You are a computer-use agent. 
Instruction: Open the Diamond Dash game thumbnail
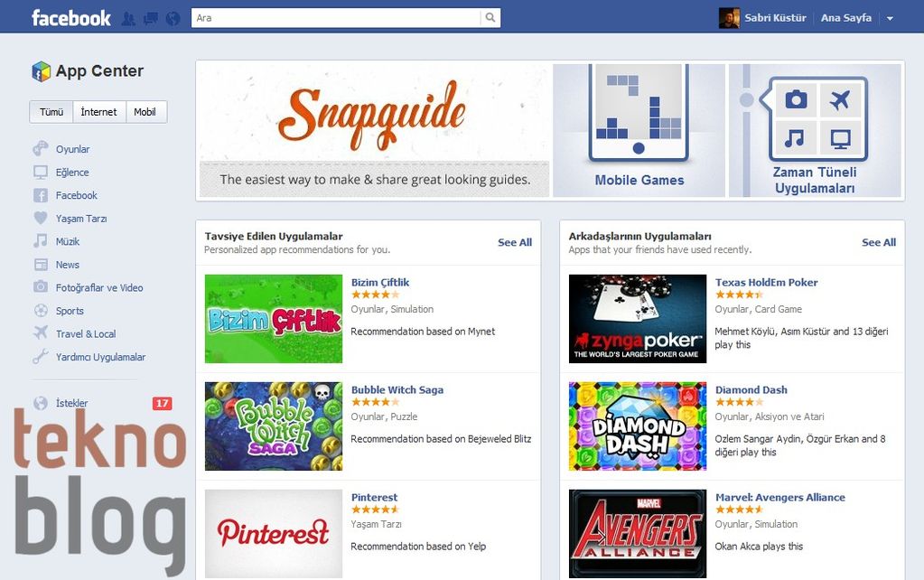tap(638, 426)
